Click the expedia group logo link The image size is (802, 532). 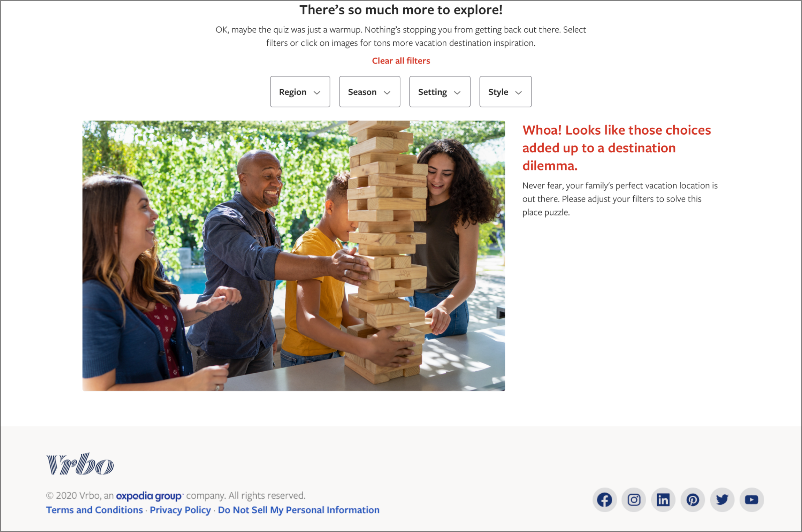point(149,496)
